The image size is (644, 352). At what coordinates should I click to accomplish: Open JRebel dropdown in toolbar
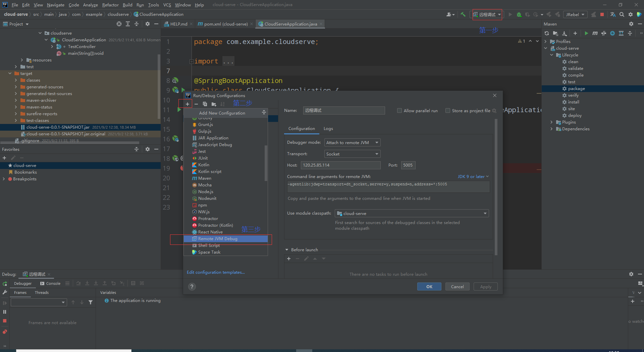pos(575,14)
